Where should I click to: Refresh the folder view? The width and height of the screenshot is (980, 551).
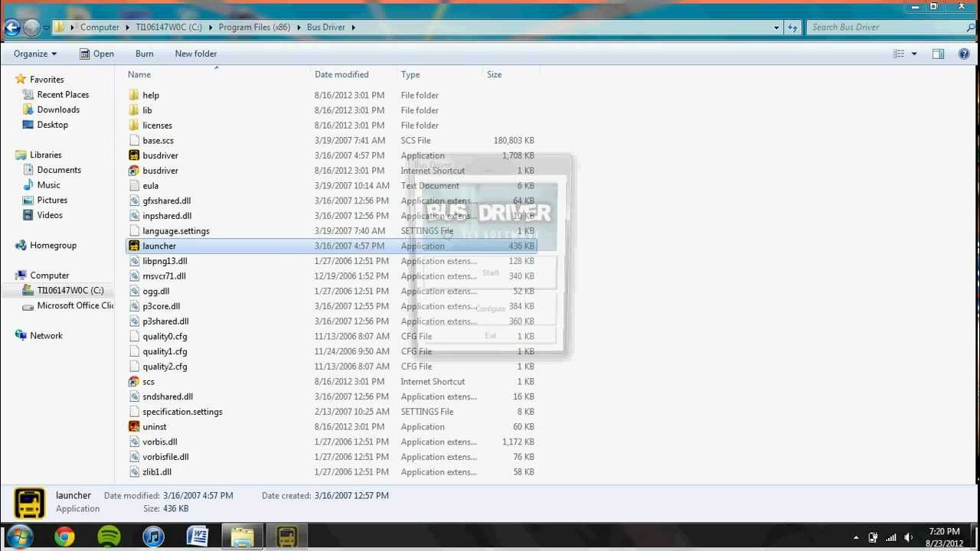793,28
